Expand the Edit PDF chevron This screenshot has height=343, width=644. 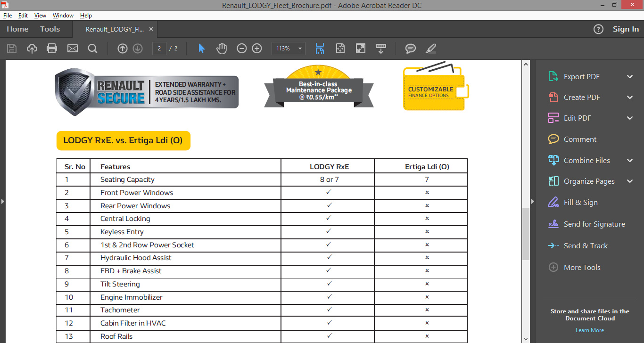(630, 118)
